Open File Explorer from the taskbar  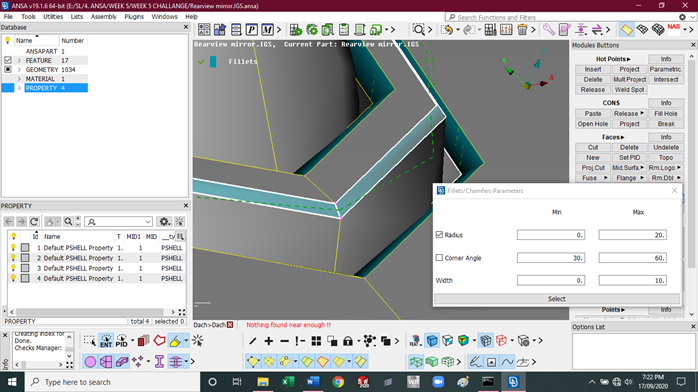tap(263, 382)
